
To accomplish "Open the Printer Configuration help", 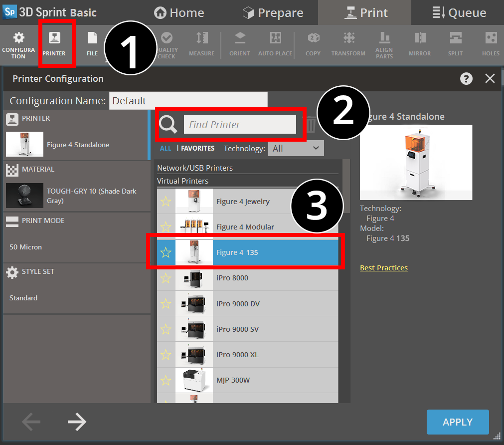I will coord(466,78).
